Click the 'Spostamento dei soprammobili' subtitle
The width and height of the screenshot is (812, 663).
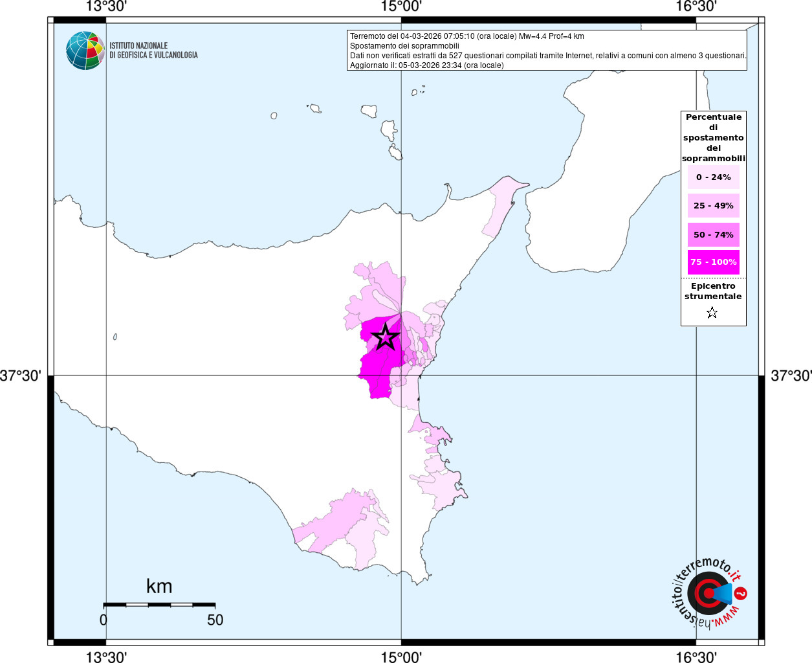pos(404,46)
